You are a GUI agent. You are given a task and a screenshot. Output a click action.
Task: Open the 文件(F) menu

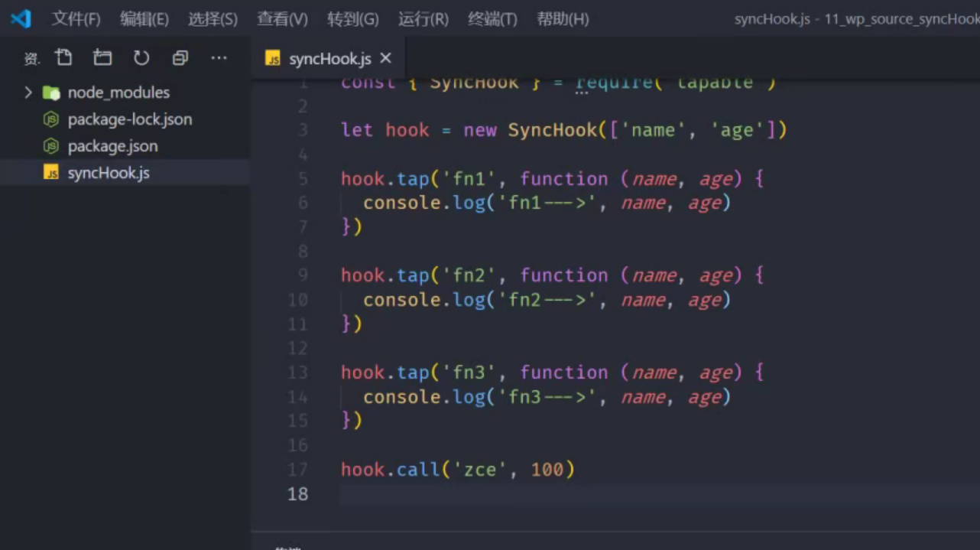coord(76,19)
